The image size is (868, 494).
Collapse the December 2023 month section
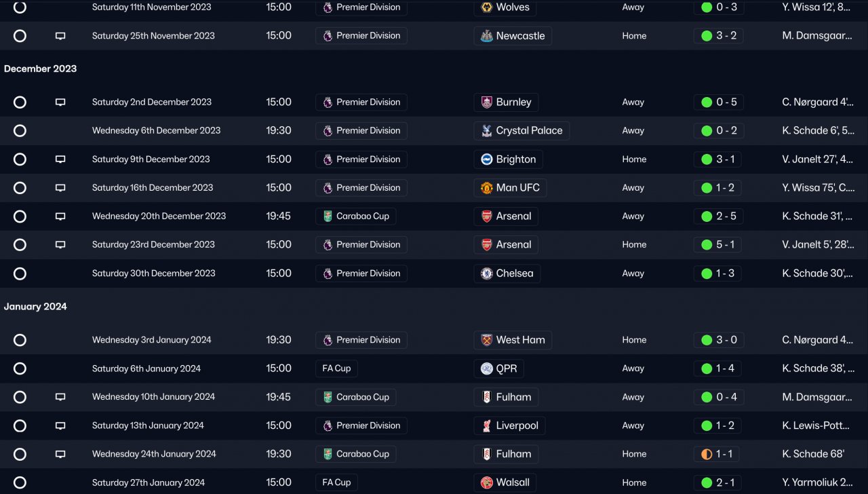tap(40, 69)
